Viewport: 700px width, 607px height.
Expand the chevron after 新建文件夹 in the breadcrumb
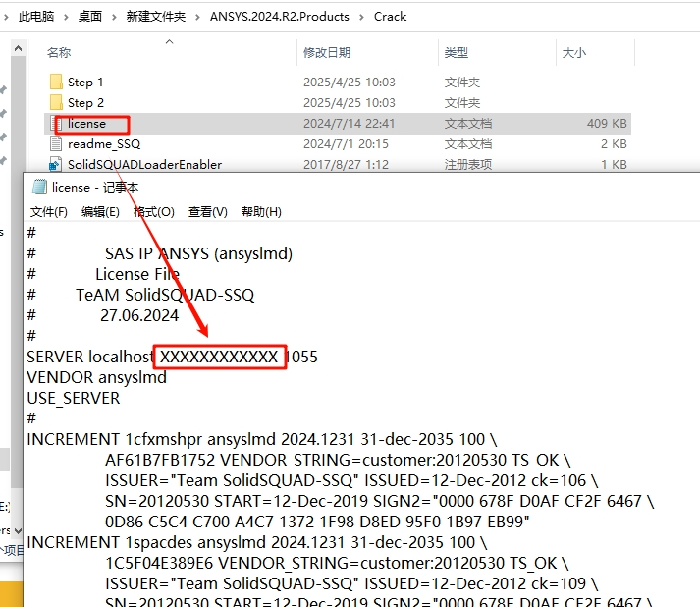click(x=197, y=17)
